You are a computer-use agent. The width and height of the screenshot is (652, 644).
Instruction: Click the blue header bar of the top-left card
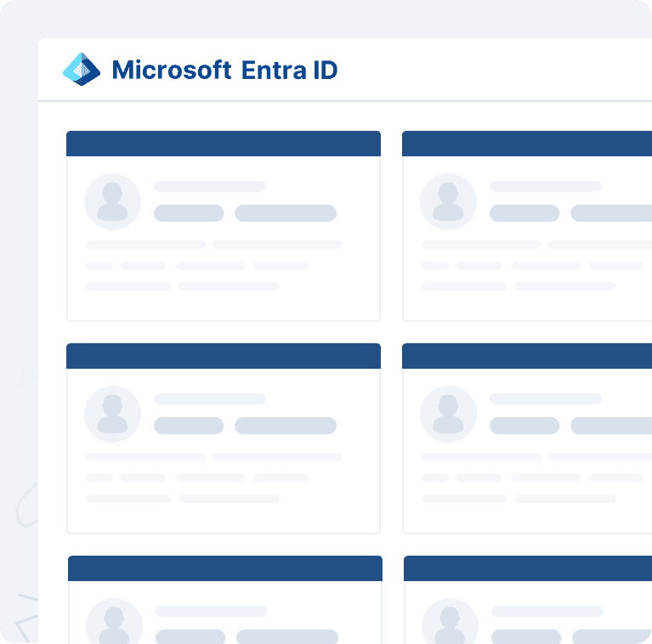click(223, 144)
